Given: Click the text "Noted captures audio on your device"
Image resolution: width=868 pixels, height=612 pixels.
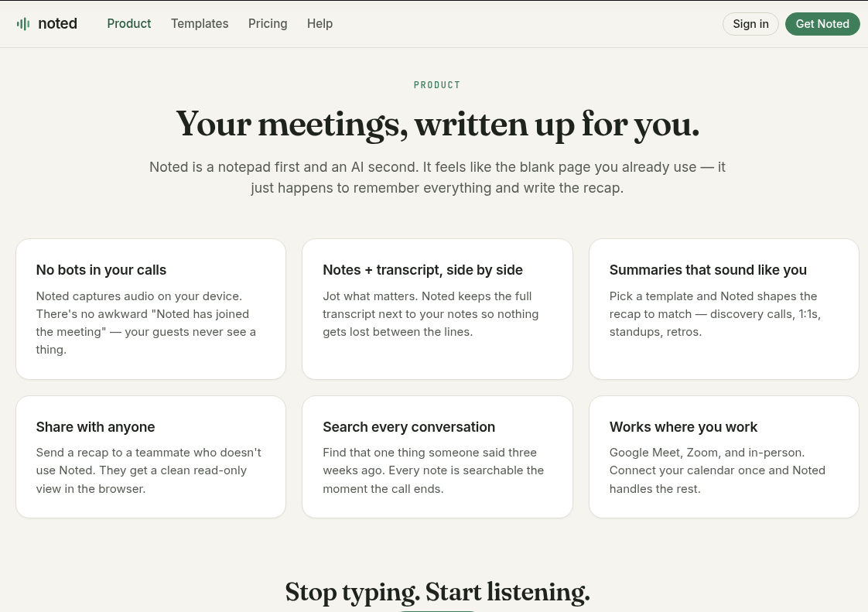Looking at the screenshot, I should [146, 323].
